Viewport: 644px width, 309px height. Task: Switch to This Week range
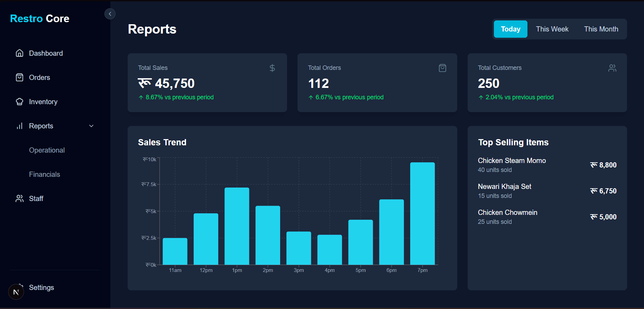[x=552, y=29]
